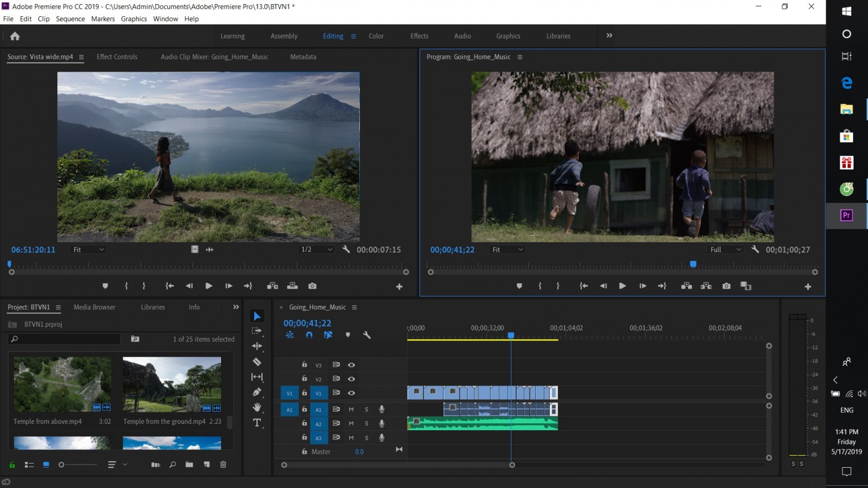Screen dimensions: 868x488
Task: Open Program playback resolution Full dropdown
Action: click(x=726, y=250)
